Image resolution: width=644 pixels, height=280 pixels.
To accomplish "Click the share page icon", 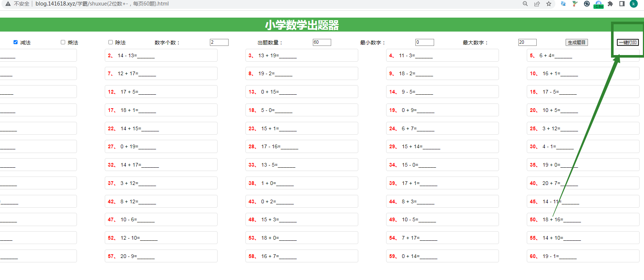I will pyautogui.click(x=537, y=4).
